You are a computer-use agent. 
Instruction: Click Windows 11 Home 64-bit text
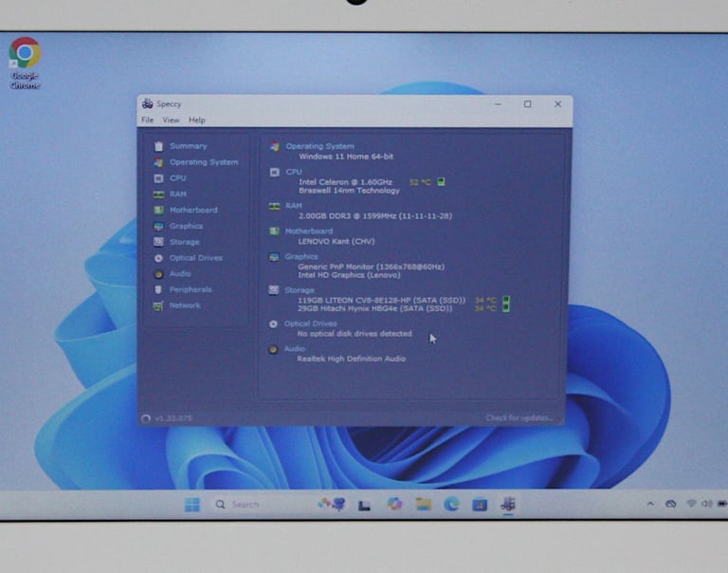(346, 157)
